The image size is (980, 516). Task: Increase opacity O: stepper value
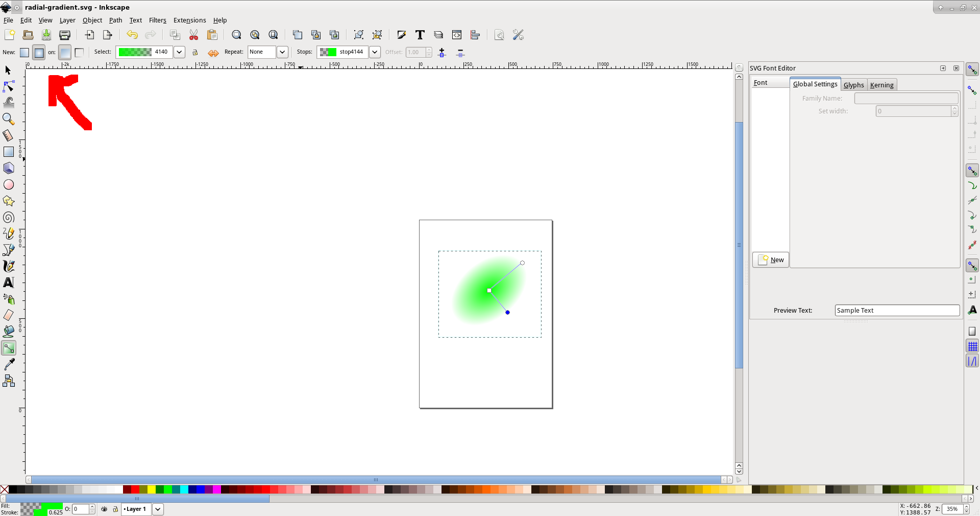92,506
